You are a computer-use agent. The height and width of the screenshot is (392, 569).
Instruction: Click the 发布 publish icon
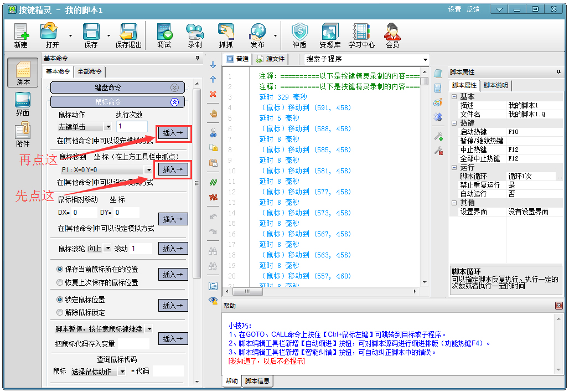click(x=257, y=35)
